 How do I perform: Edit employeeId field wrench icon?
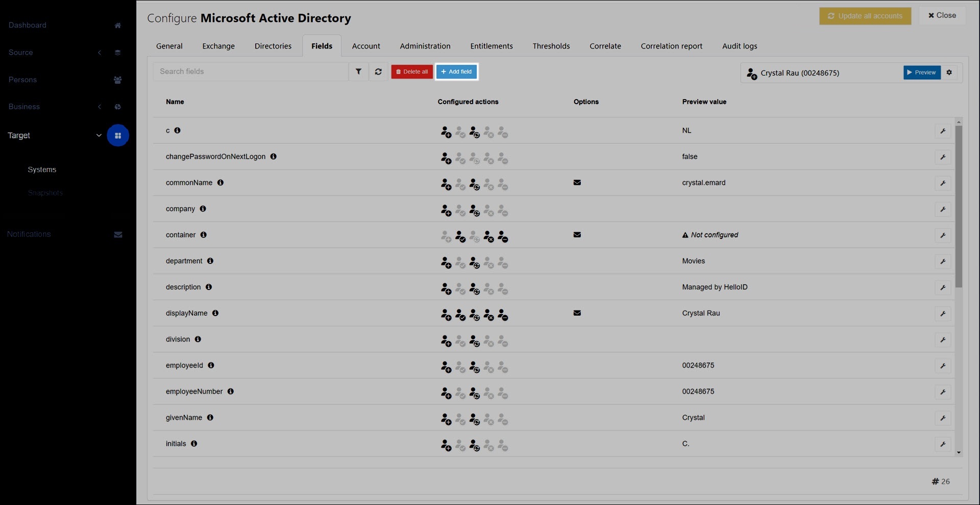943,366
